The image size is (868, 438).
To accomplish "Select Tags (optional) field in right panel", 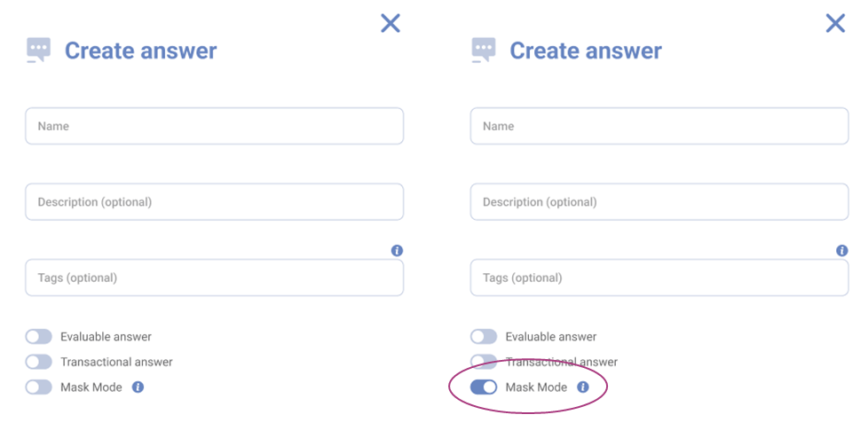I will [x=659, y=278].
